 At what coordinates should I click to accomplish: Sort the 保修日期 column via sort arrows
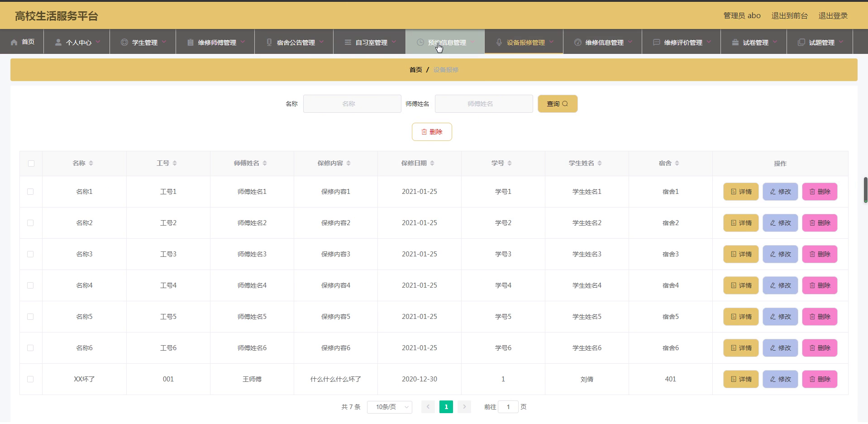tap(432, 163)
